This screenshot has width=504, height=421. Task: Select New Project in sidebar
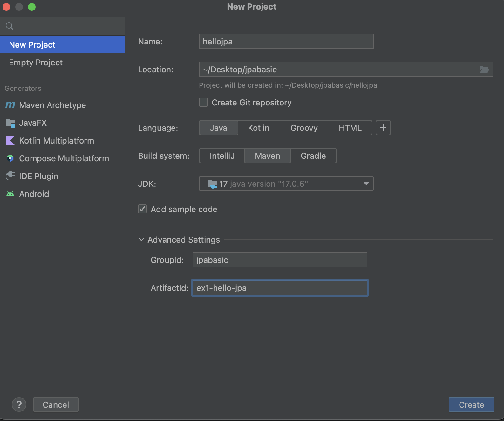click(62, 44)
